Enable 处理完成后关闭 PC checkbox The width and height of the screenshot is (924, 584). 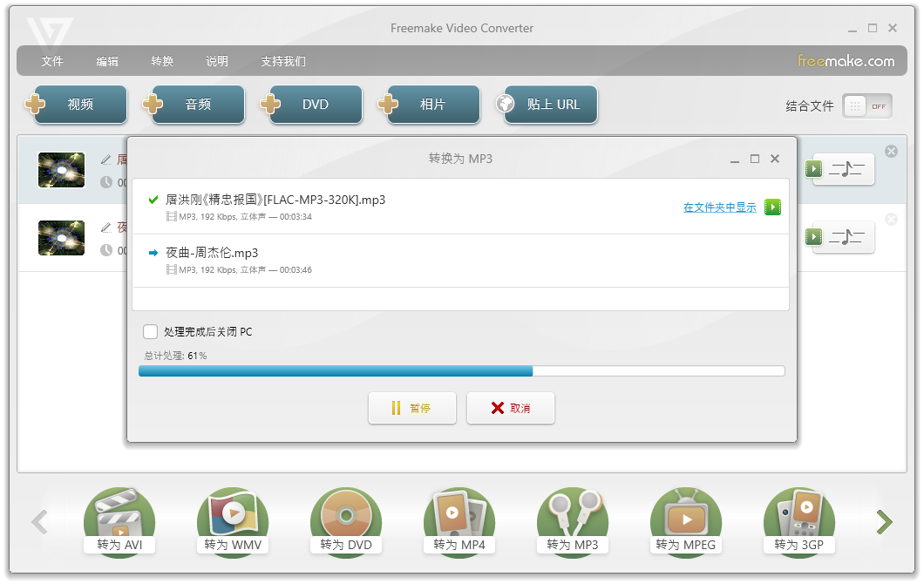pos(151,332)
